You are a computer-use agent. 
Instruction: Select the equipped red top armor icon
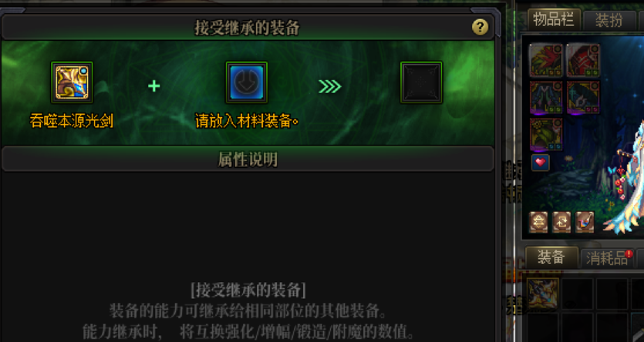point(583,61)
